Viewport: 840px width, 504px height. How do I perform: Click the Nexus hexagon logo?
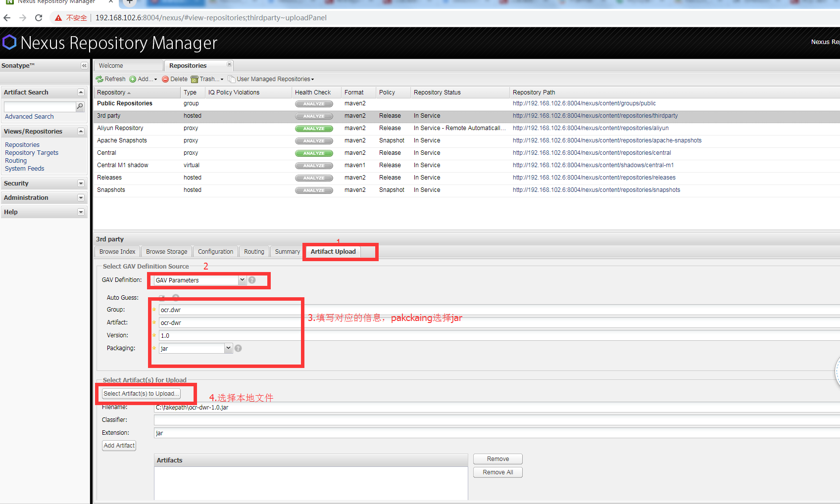point(9,42)
